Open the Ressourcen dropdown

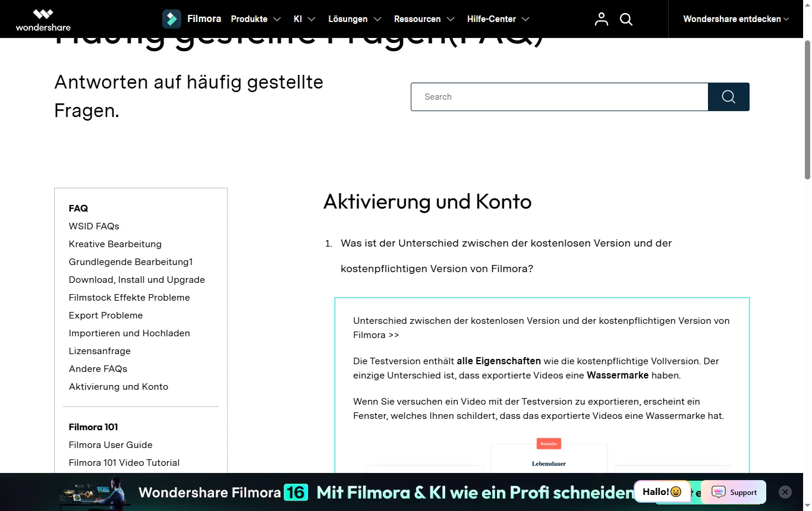coord(424,19)
